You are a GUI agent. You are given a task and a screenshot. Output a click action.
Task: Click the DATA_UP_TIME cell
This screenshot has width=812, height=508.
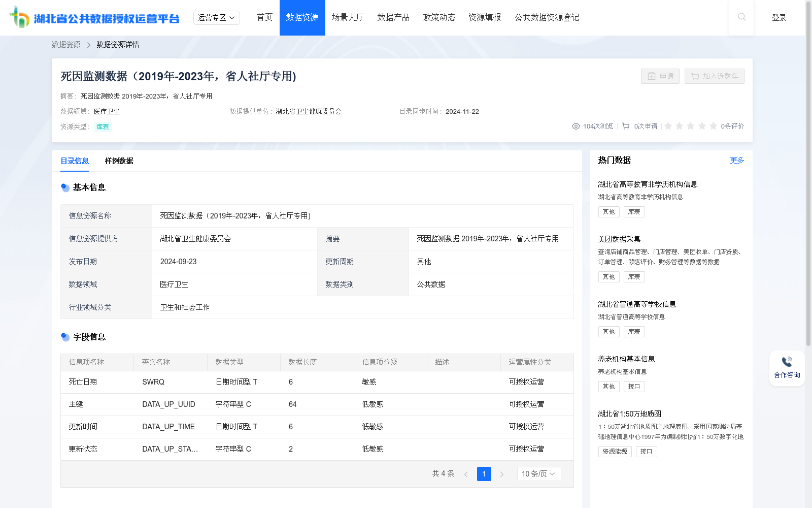click(x=168, y=427)
